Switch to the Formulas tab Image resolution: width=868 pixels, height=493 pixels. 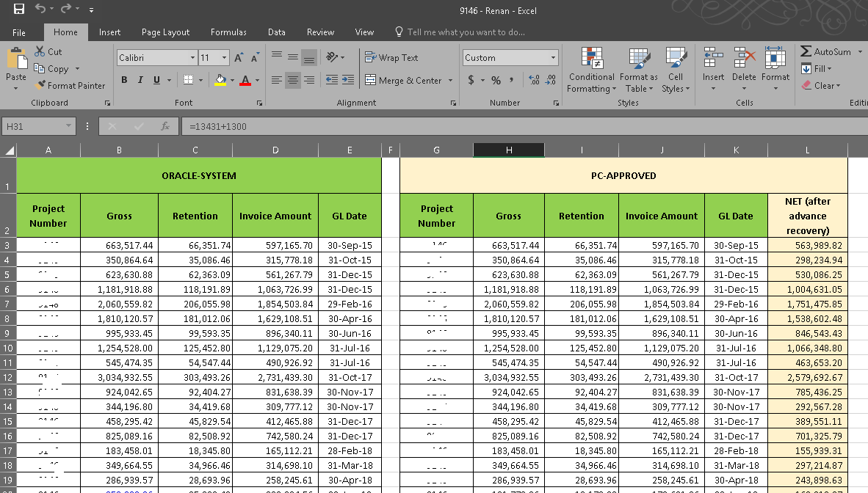pyautogui.click(x=228, y=32)
